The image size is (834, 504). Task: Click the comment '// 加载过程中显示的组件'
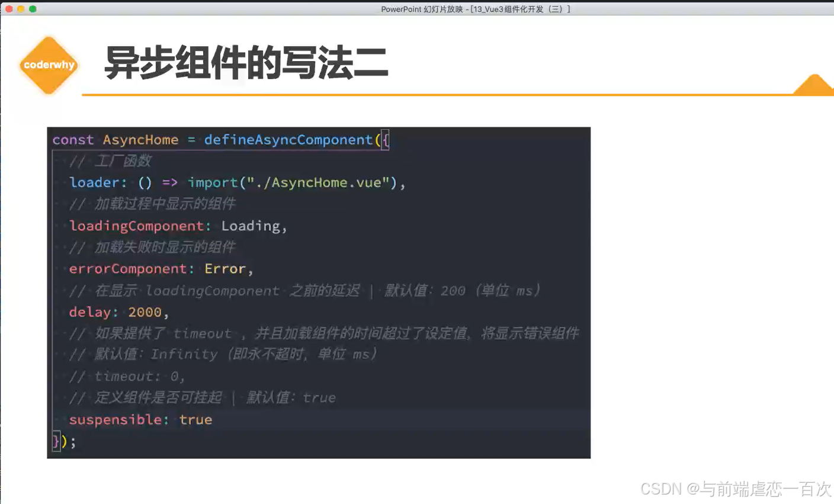point(152,204)
